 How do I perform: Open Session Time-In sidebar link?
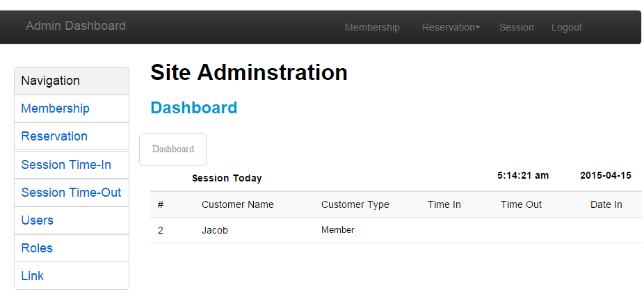(x=72, y=165)
